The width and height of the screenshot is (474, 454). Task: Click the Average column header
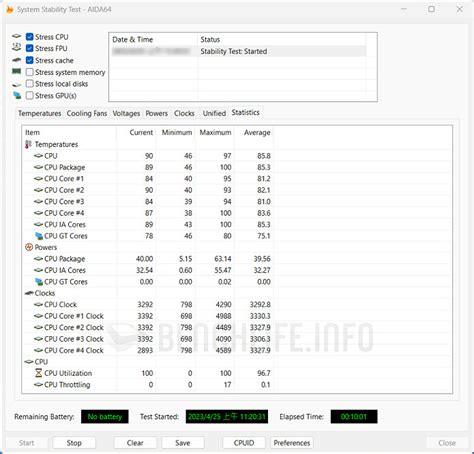(x=254, y=133)
